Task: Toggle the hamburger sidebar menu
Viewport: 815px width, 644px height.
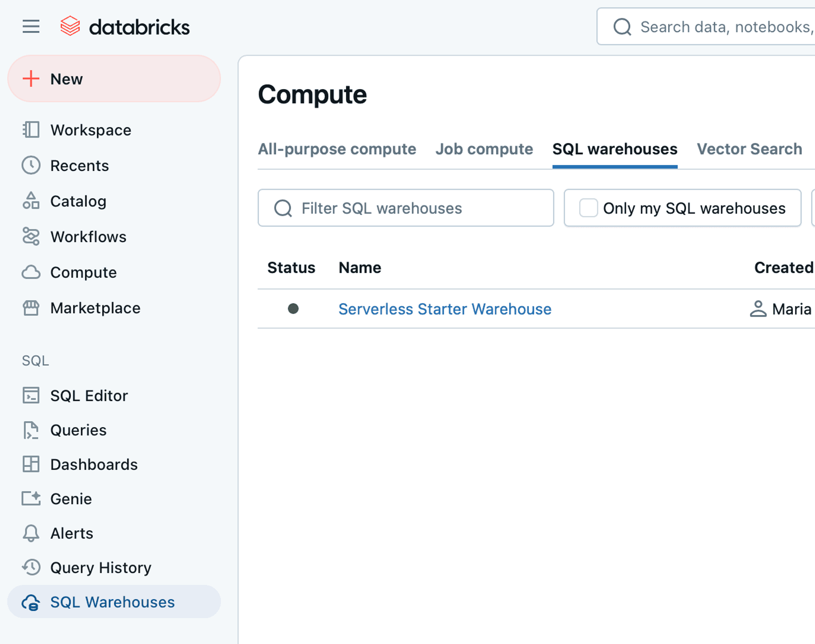Action: tap(31, 27)
